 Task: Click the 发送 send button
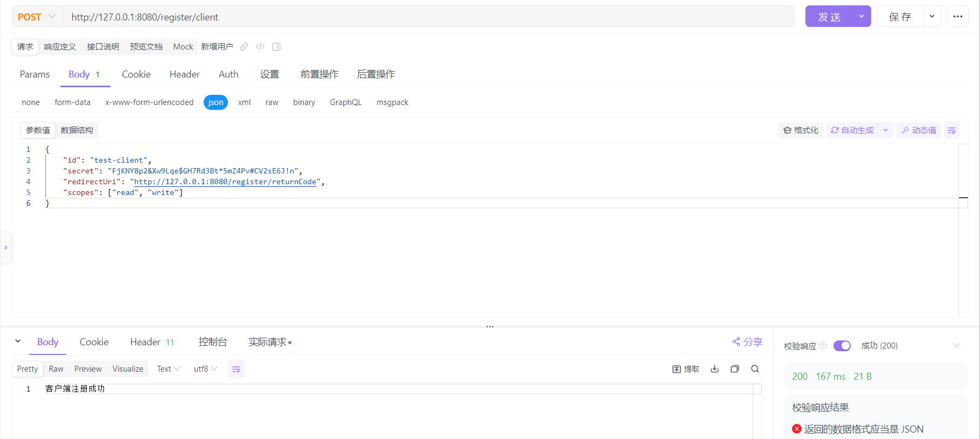coord(829,17)
